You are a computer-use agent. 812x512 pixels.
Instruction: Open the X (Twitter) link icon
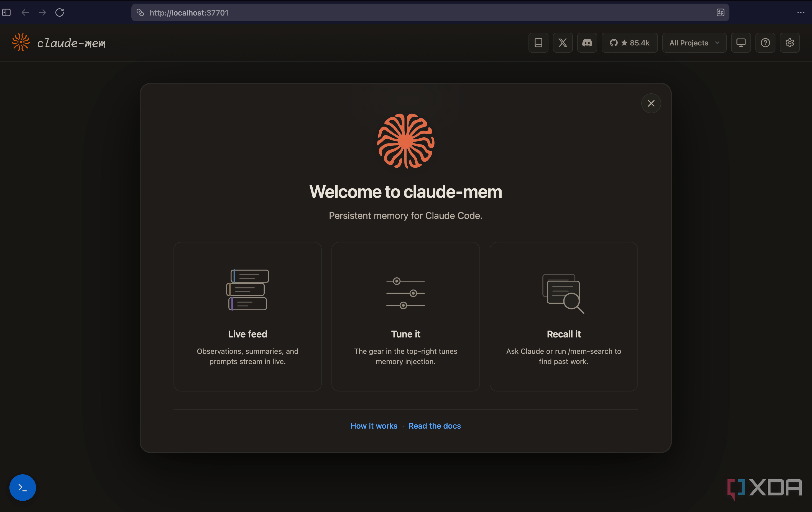(x=563, y=43)
